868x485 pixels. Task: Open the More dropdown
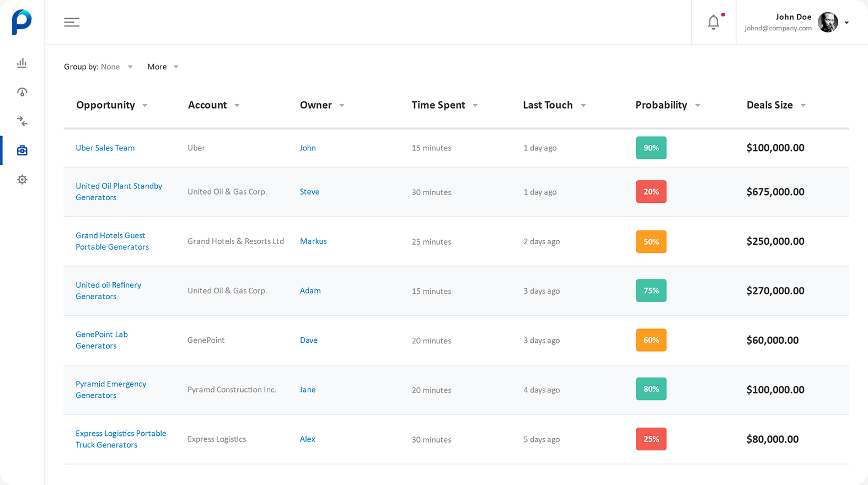click(x=163, y=67)
